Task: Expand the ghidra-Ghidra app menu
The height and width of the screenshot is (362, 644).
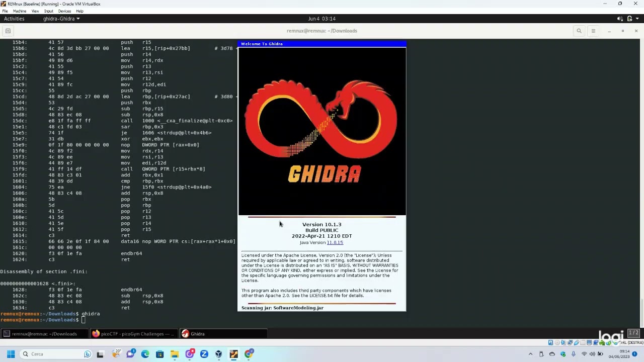Action: 61,19
